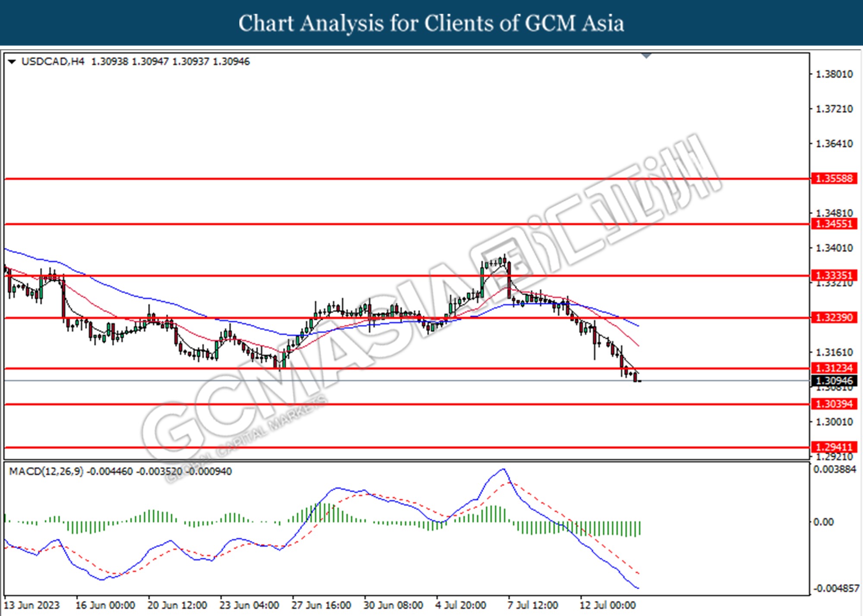
Task: Click the 20 Jun 12:00 time label
Action: point(177,605)
